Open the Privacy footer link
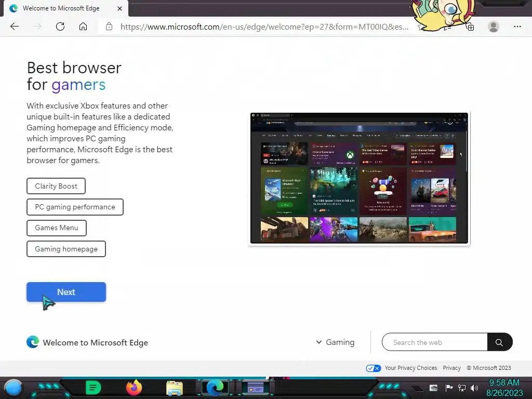532x399 pixels. 451,368
